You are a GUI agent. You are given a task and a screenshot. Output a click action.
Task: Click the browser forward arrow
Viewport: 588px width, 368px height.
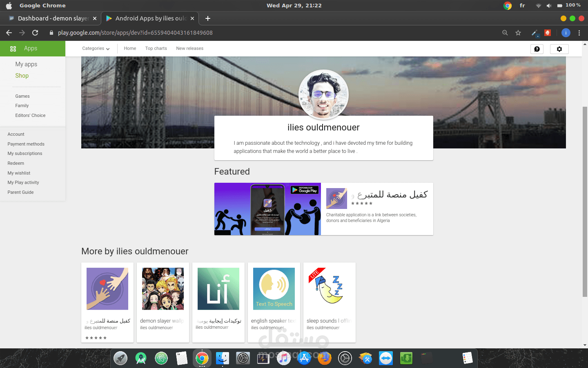click(22, 33)
